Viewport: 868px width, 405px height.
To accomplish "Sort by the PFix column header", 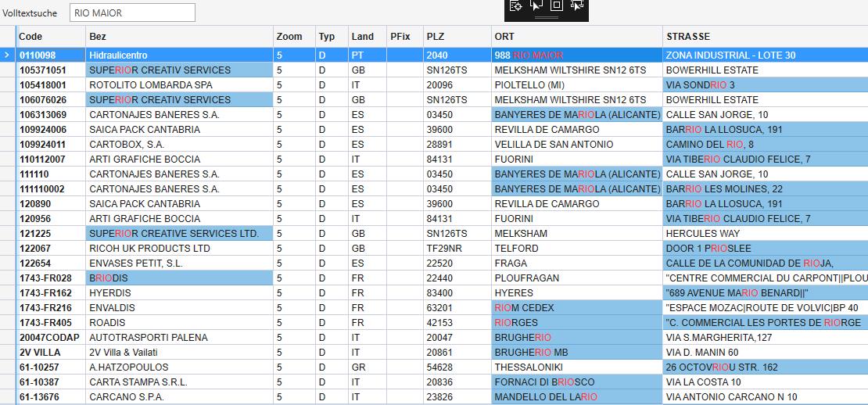I will 404,37.
